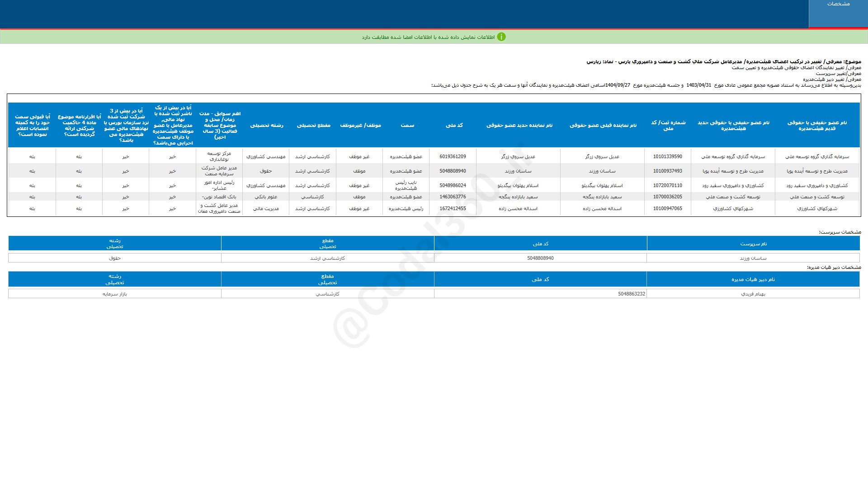Click the بازار سرمایه cell
Screen dimensions: 868x488
pyautogui.click(x=115, y=294)
